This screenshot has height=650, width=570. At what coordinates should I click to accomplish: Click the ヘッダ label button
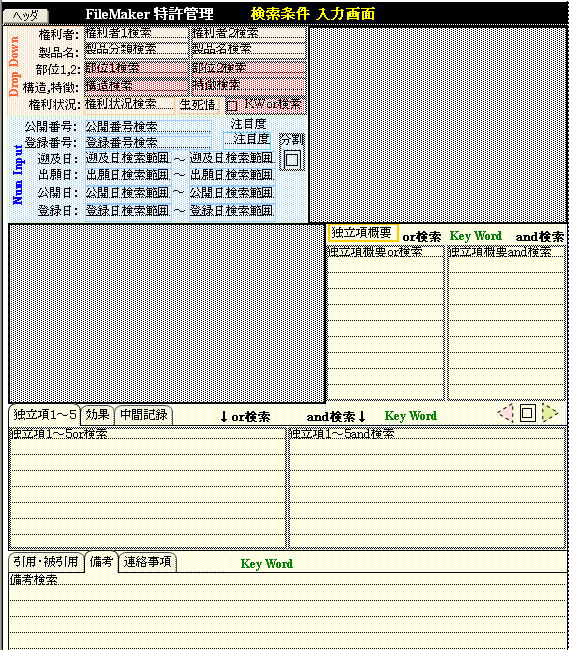pyautogui.click(x=26, y=16)
